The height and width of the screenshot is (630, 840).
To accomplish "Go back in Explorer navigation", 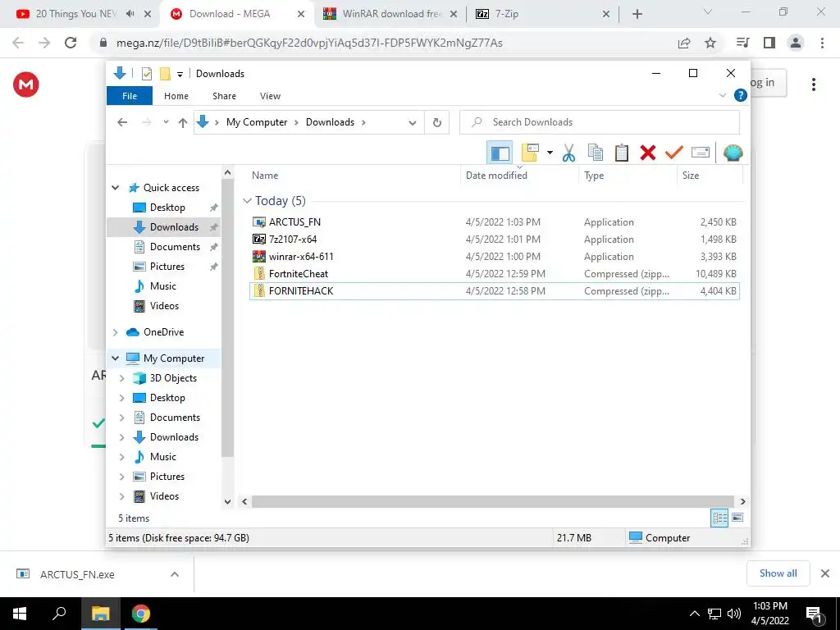I will [122, 122].
